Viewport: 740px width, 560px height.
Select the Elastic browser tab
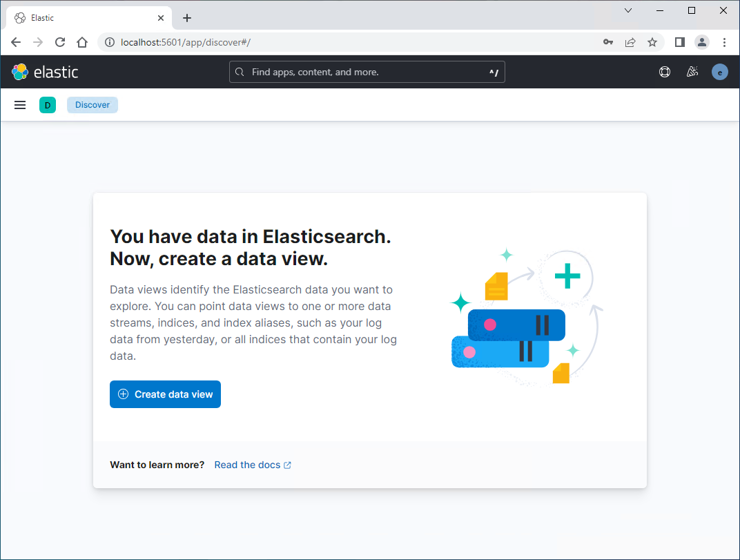89,18
